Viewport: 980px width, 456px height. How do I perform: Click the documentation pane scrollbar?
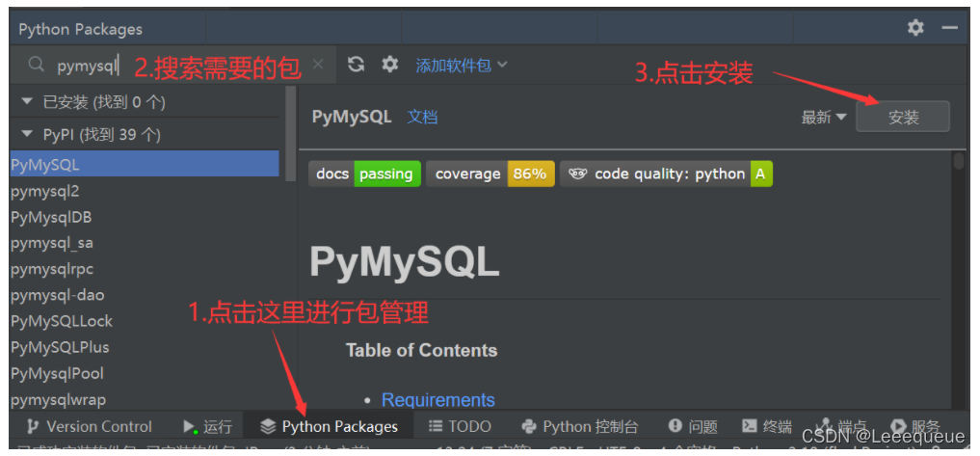(x=959, y=161)
